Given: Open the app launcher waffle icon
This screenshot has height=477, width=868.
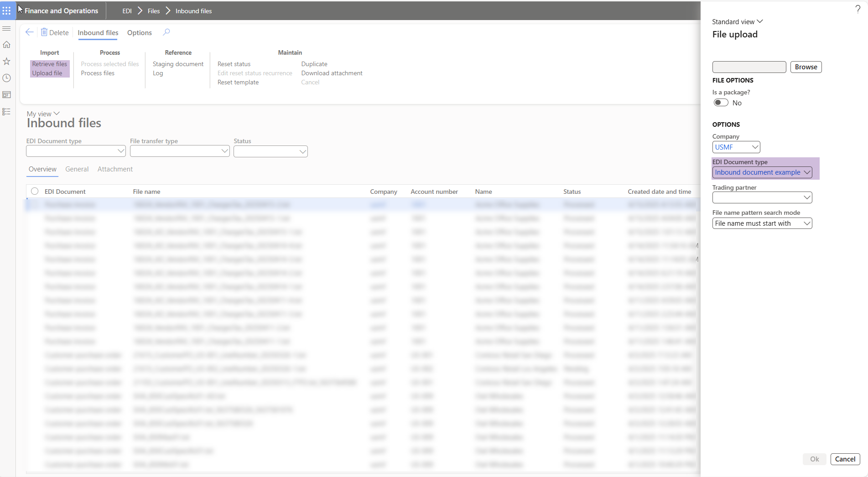Looking at the screenshot, I should [x=7, y=10].
